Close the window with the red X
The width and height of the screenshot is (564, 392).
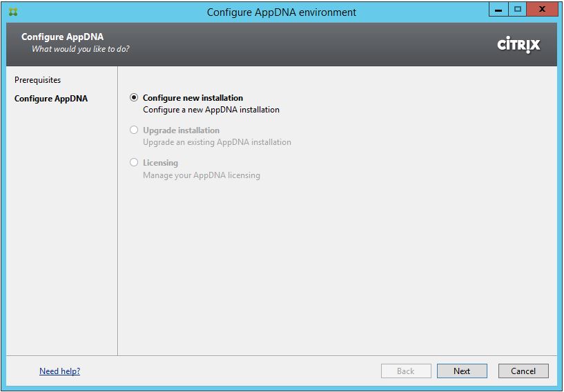(x=543, y=10)
